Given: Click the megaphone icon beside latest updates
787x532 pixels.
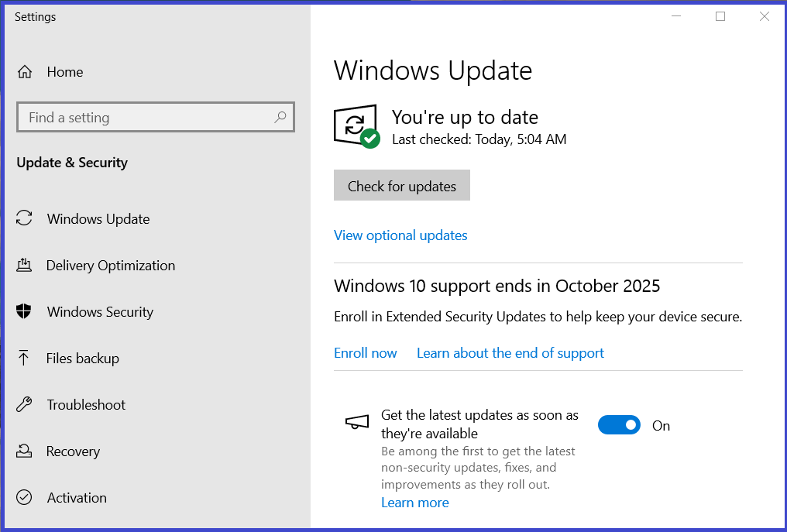Looking at the screenshot, I should (x=357, y=422).
